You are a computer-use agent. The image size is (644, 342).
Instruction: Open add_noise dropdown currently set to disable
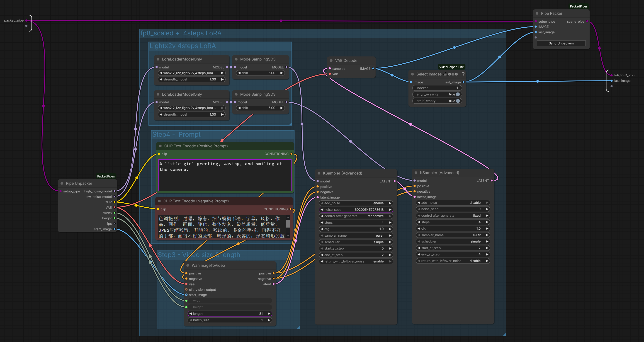tap(453, 202)
